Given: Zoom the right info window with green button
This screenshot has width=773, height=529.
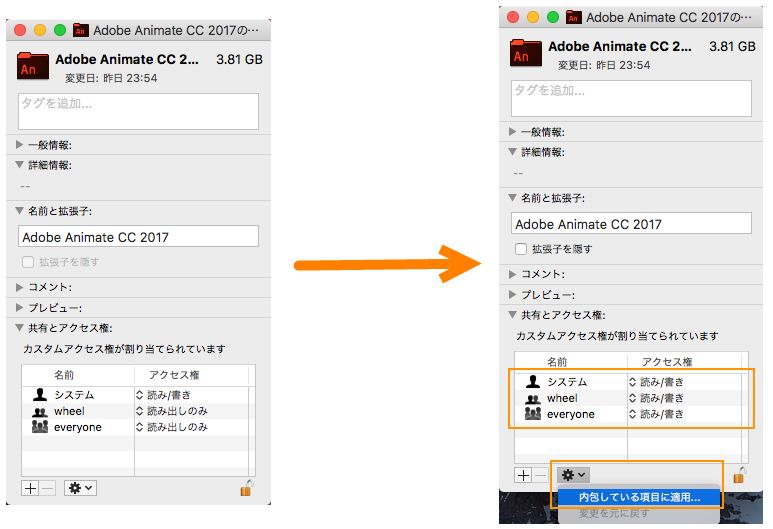Looking at the screenshot, I should click(x=553, y=17).
